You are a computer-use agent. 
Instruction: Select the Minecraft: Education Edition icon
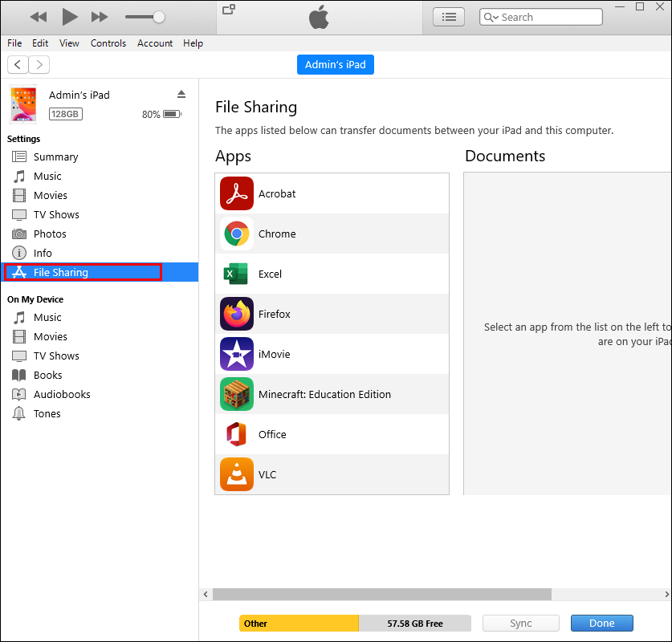pos(237,394)
